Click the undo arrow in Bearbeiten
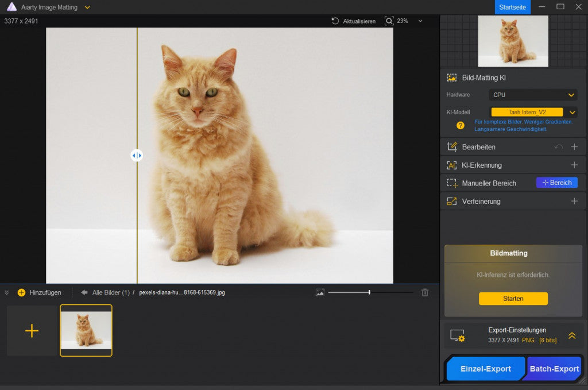Screen dimensions: 588x390 coord(559,147)
